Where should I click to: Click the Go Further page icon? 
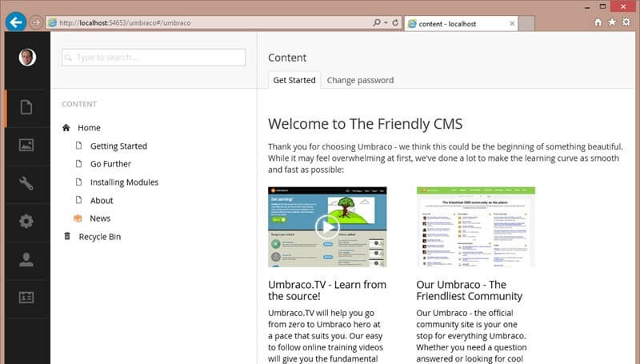(78, 164)
